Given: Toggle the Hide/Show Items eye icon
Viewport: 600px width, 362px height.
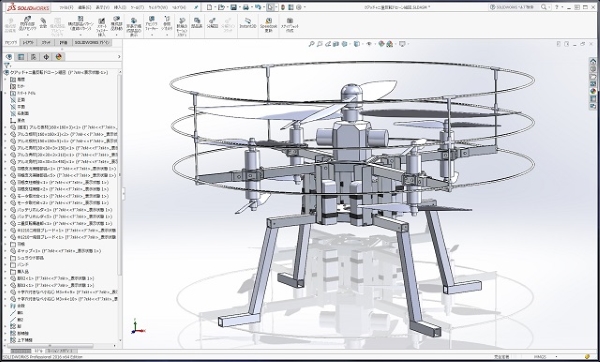Looking at the screenshot, I should [369, 44].
